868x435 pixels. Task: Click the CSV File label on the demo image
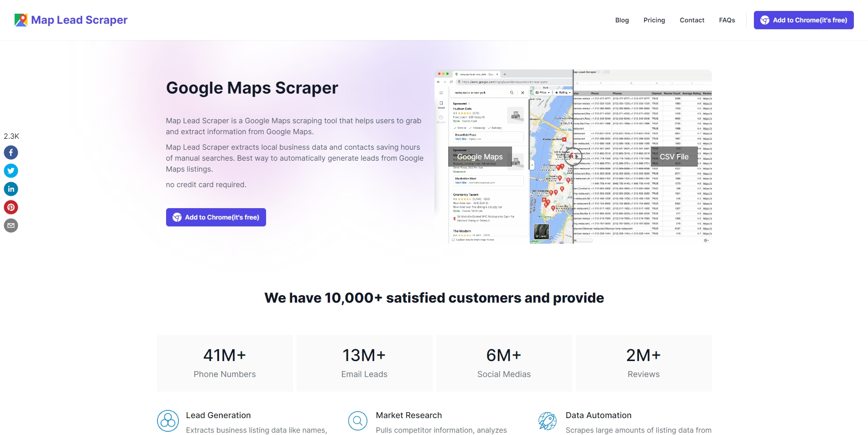point(674,157)
